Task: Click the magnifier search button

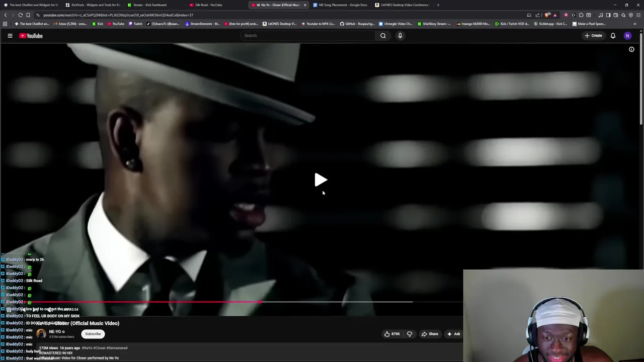Action: click(383, 36)
